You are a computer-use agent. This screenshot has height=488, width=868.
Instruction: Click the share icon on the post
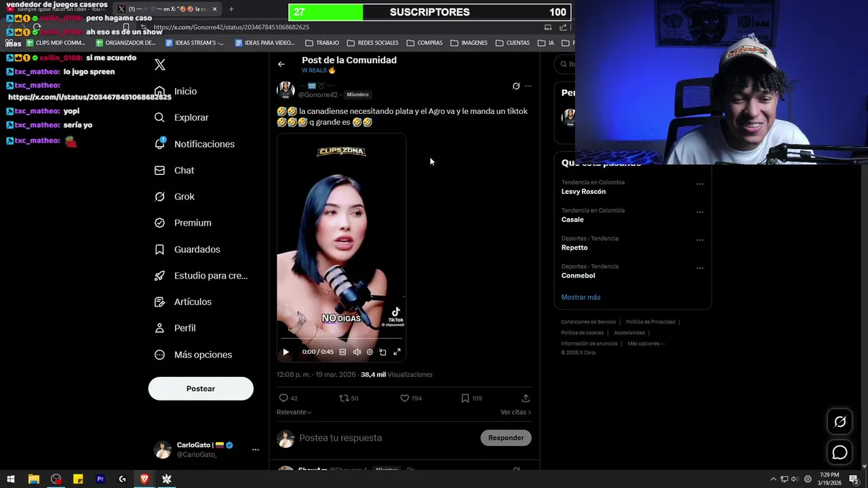[526, 399]
